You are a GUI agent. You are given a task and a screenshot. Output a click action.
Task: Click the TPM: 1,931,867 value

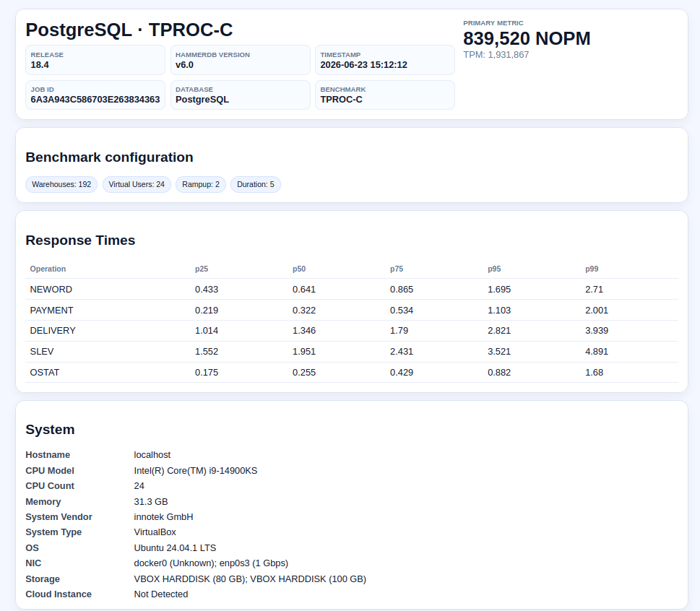496,54
